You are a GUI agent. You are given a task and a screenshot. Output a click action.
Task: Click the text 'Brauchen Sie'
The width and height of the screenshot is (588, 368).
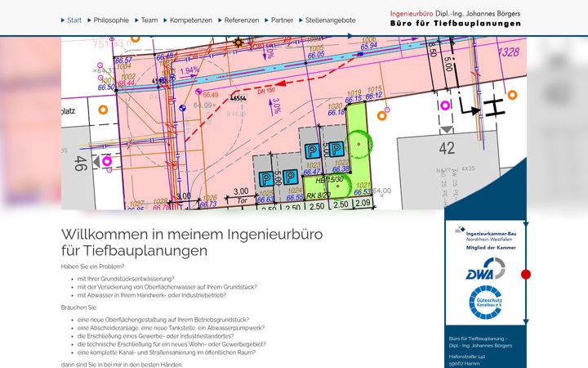click(78, 307)
